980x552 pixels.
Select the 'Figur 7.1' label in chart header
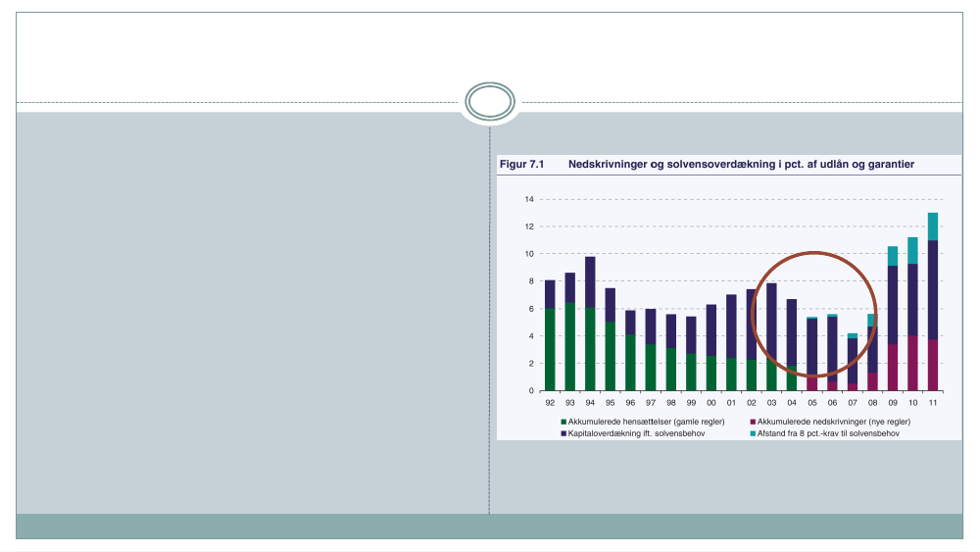[521, 165]
